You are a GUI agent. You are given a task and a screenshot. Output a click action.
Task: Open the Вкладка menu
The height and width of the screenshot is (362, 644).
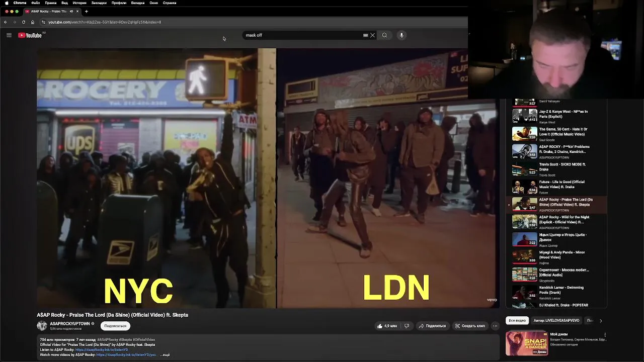(x=138, y=3)
